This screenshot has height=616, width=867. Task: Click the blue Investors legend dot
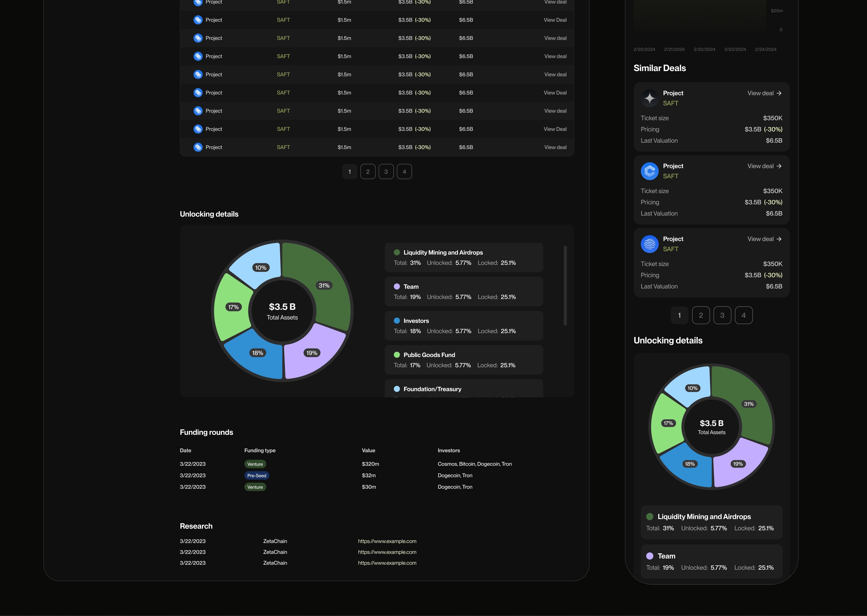[x=397, y=321]
